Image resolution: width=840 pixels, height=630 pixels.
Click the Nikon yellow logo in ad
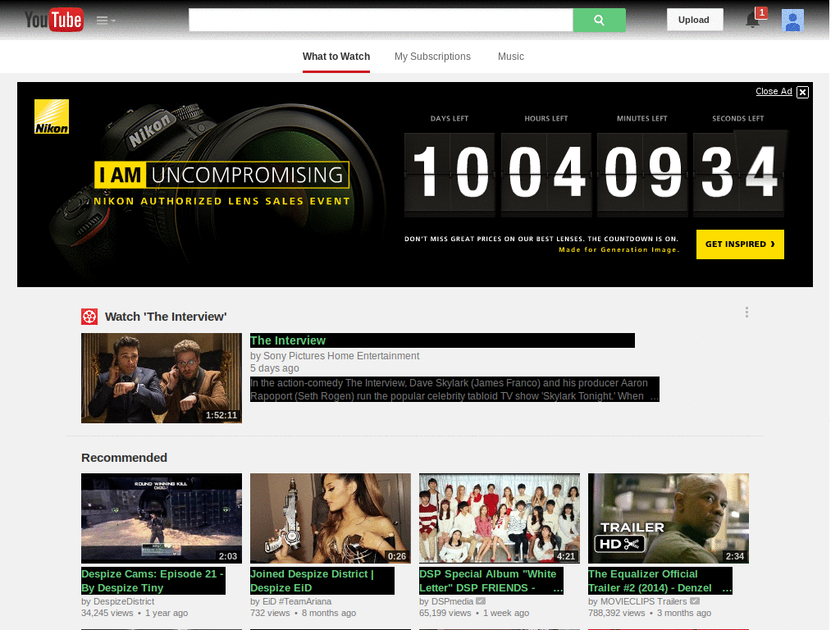click(x=52, y=116)
